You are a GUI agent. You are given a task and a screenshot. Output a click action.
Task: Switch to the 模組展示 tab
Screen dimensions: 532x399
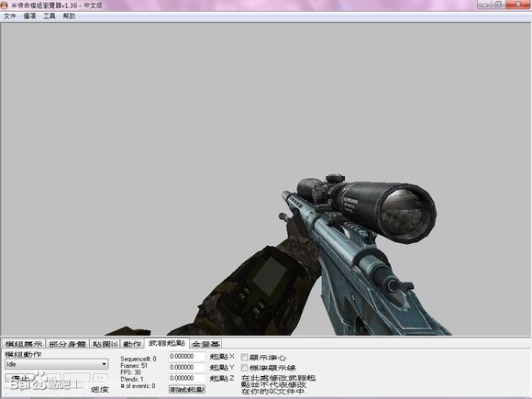(x=24, y=344)
